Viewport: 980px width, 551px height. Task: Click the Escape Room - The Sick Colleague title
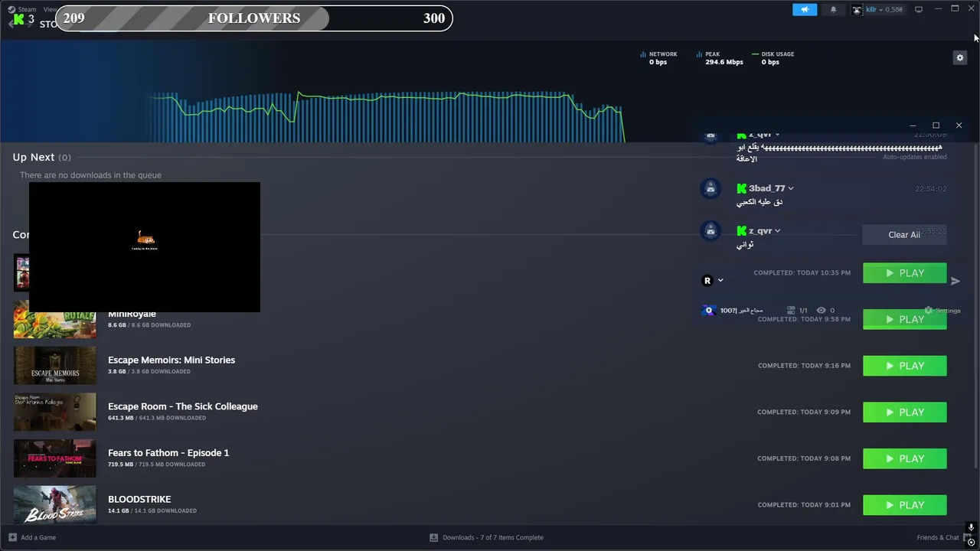coord(183,406)
